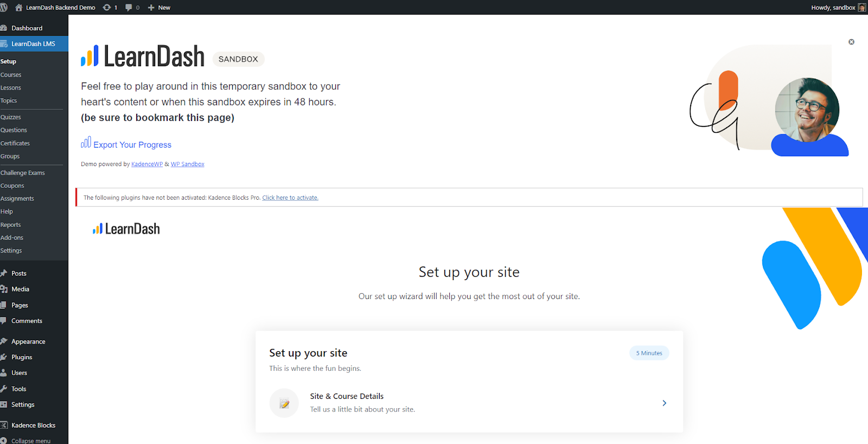Click the Comments icon in the sidebar
This screenshot has height=444, width=868.
[x=4, y=321]
